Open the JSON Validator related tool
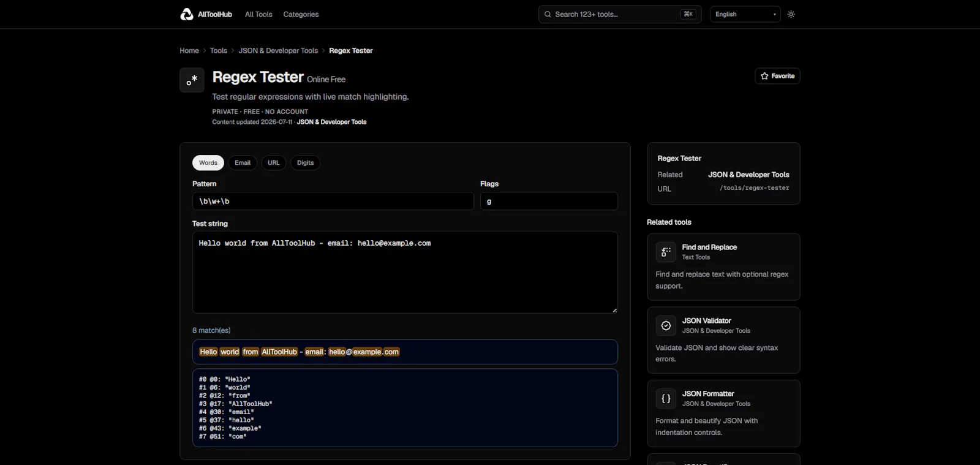Screen dimensions: 980x465 tap(723, 340)
